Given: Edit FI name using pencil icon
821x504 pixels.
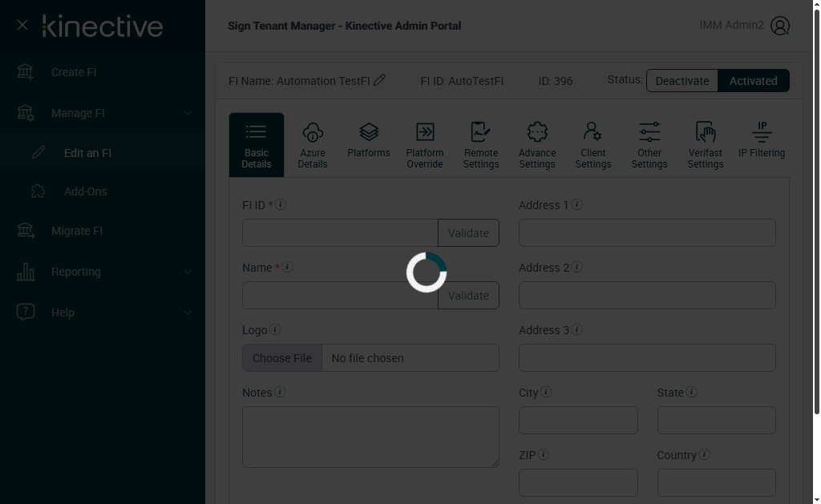Looking at the screenshot, I should (379, 80).
